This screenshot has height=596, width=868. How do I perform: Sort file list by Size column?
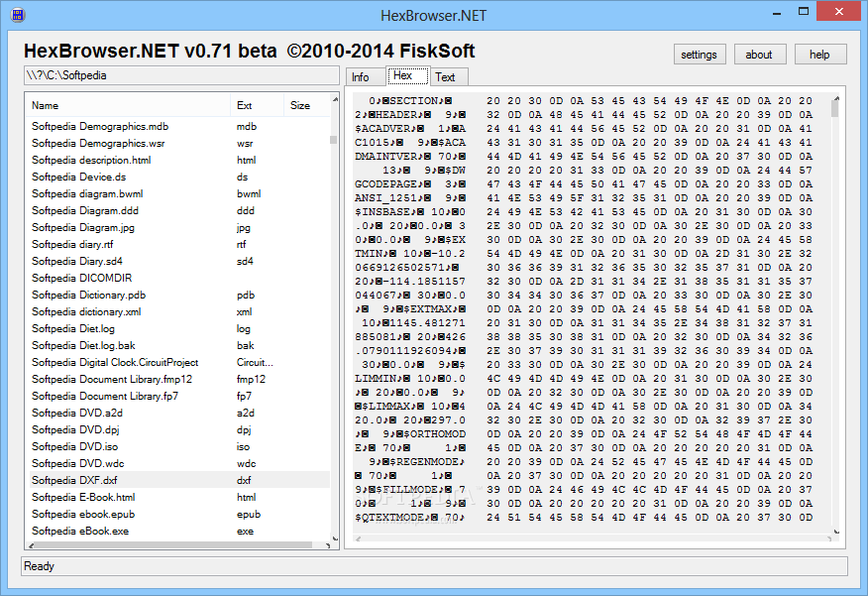306,105
